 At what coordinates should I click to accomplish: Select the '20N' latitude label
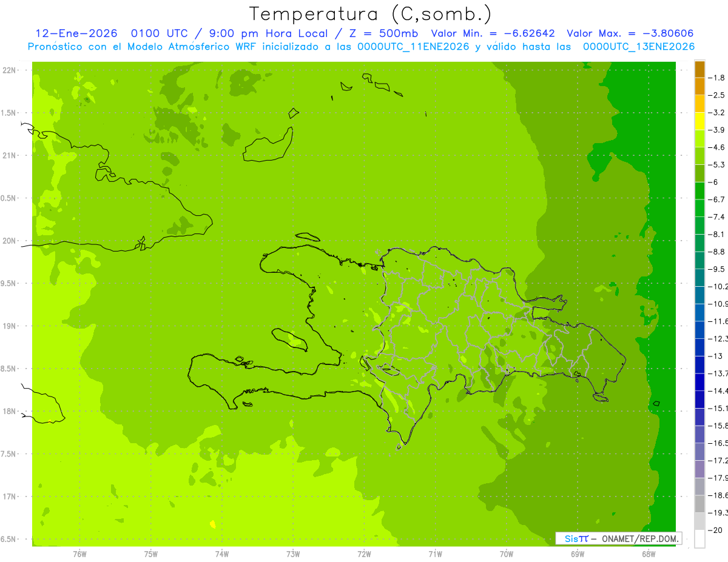[x=10, y=241]
